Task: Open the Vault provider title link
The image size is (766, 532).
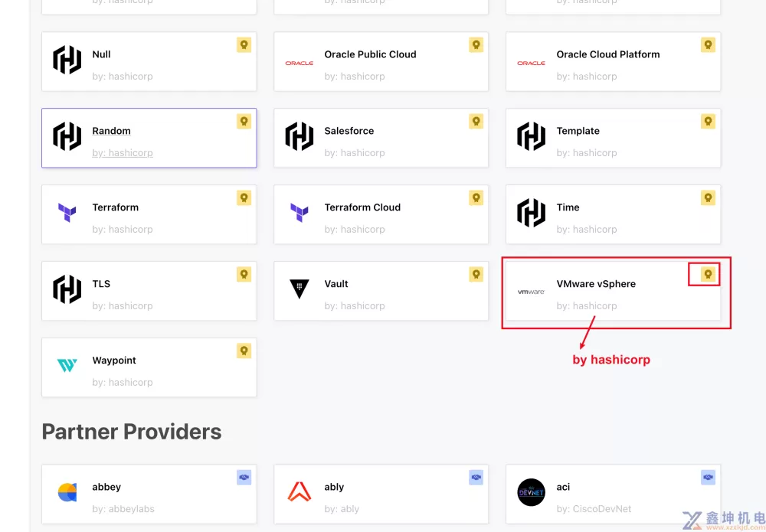Action: click(336, 284)
